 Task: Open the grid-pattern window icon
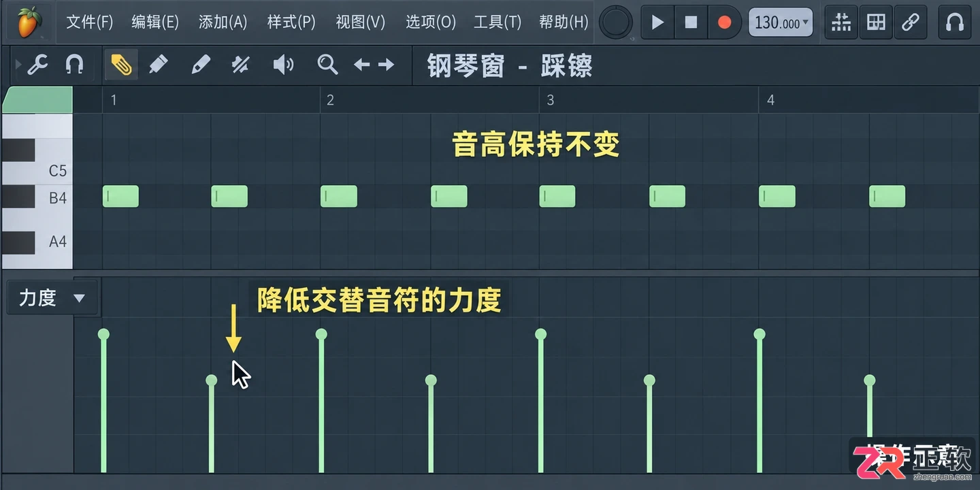(x=876, y=22)
